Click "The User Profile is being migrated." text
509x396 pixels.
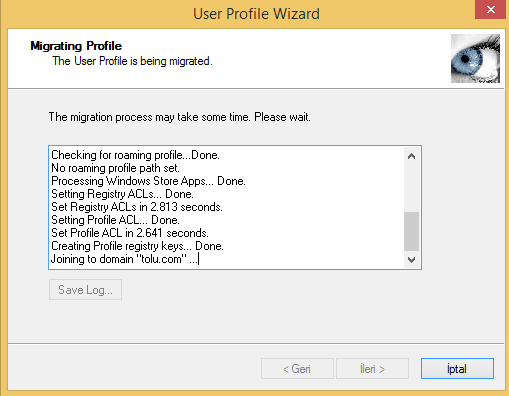[x=132, y=61]
